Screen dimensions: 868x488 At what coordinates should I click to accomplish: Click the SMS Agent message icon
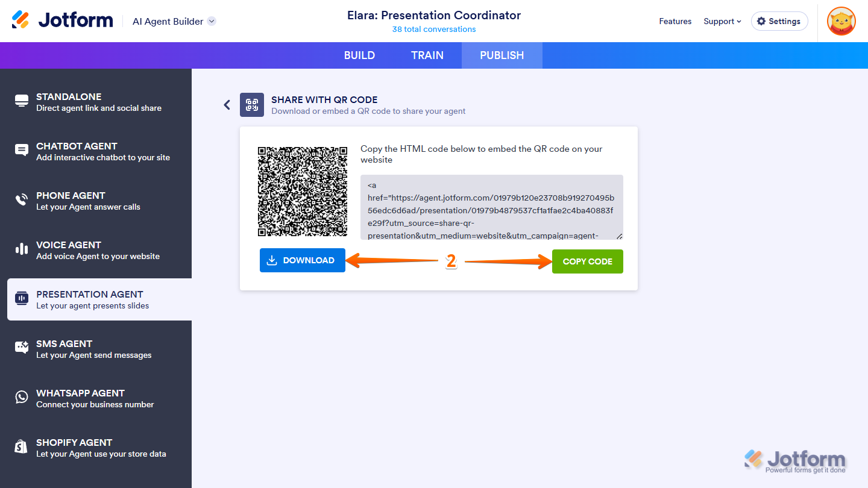click(x=22, y=348)
